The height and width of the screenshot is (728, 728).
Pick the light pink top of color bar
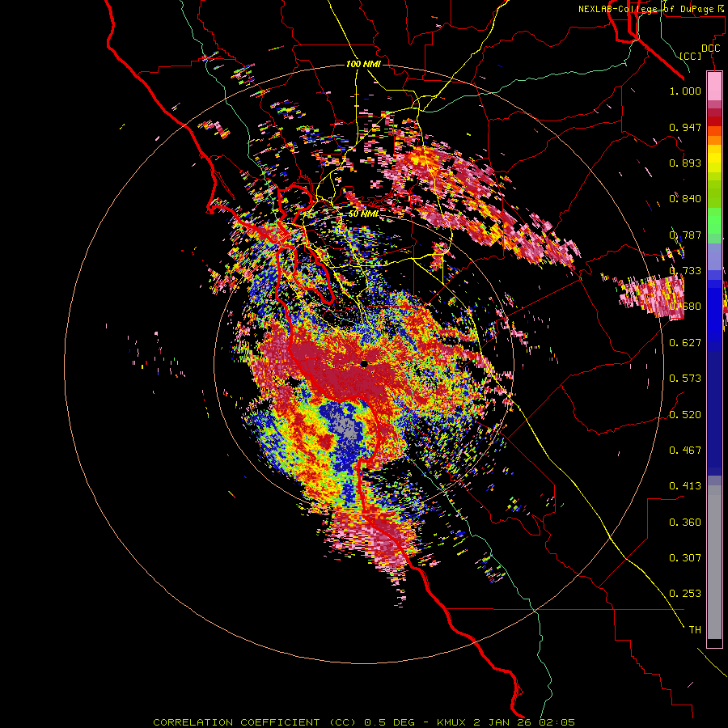(714, 87)
